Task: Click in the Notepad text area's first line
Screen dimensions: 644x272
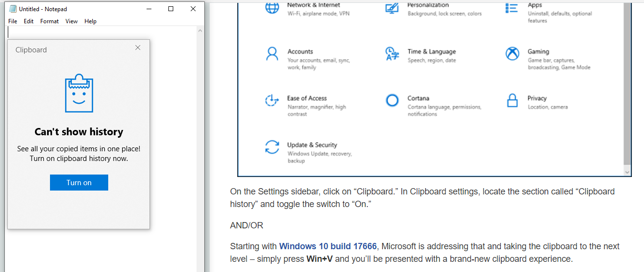Action: click(102, 32)
